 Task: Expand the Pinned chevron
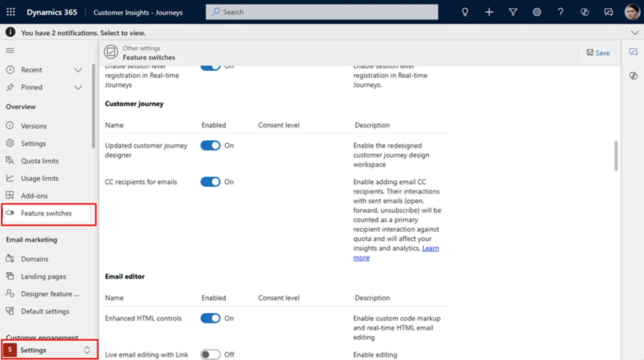coord(78,87)
